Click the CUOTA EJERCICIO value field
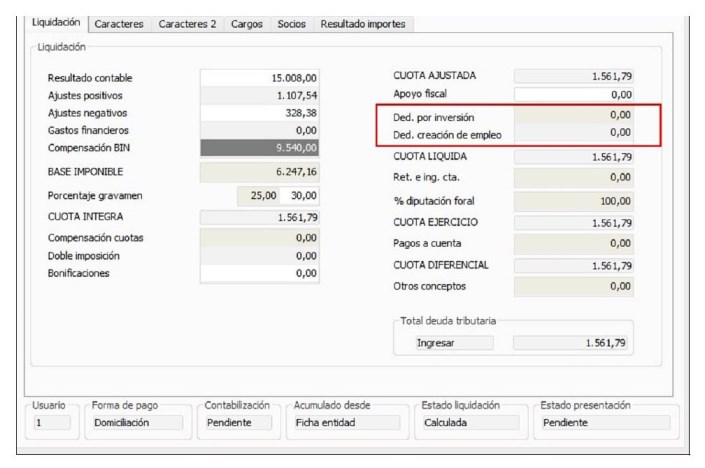This screenshot has width=705, height=468. 574,223
